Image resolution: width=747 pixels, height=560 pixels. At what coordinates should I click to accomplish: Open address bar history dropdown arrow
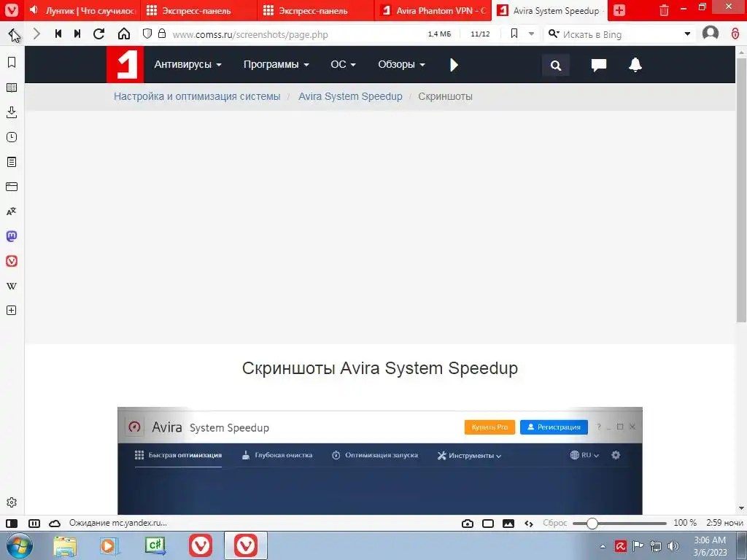[x=531, y=34]
